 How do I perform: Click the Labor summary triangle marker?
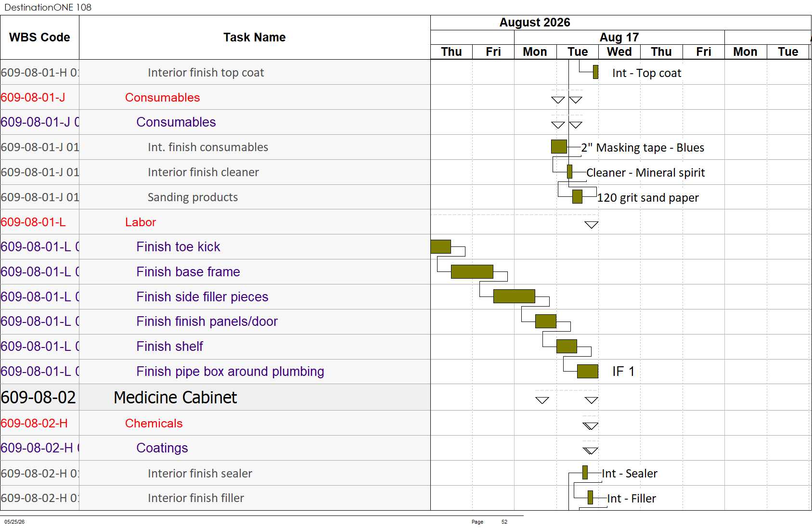(x=591, y=225)
